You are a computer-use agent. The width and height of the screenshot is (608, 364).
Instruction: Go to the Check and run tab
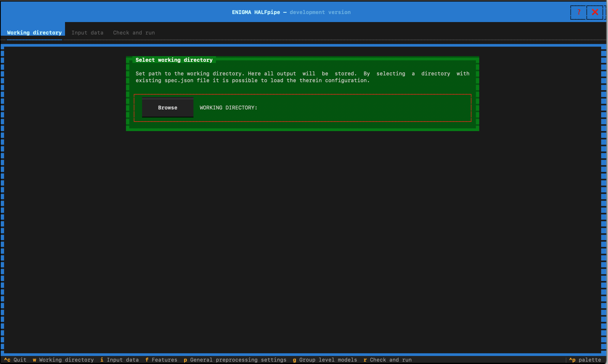(x=134, y=33)
